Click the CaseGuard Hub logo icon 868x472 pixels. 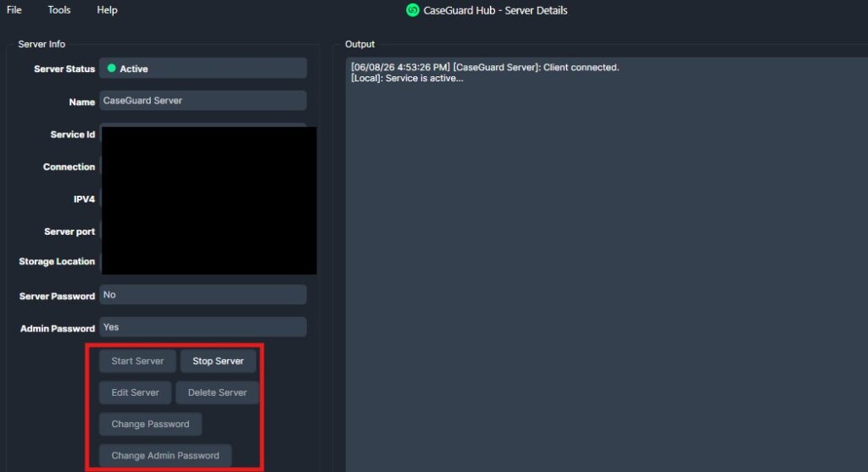click(x=413, y=10)
